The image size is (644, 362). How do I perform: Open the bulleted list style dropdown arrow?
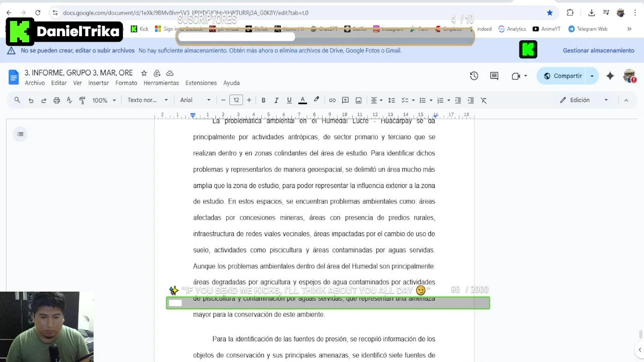click(x=431, y=100)
